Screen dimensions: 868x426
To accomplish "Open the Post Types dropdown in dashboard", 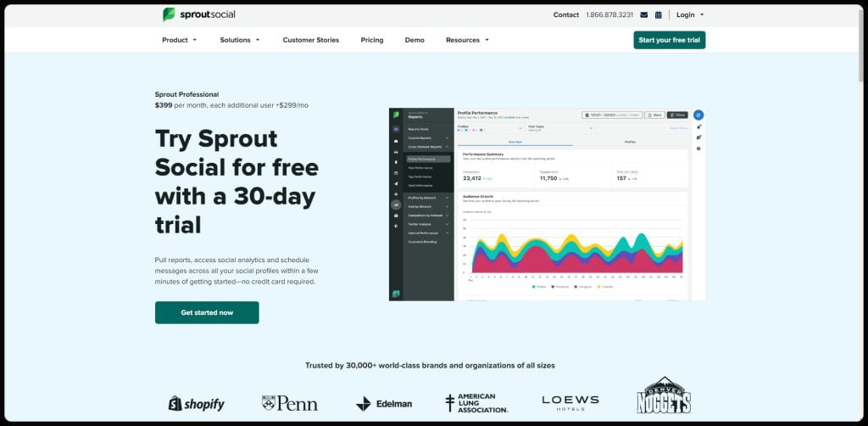I will [560, 128].
